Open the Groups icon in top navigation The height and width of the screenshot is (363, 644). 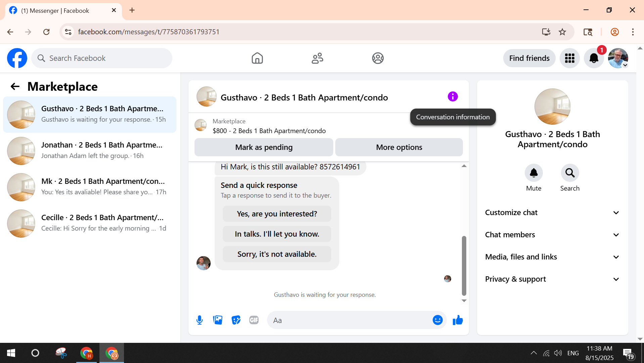point(378,58)
